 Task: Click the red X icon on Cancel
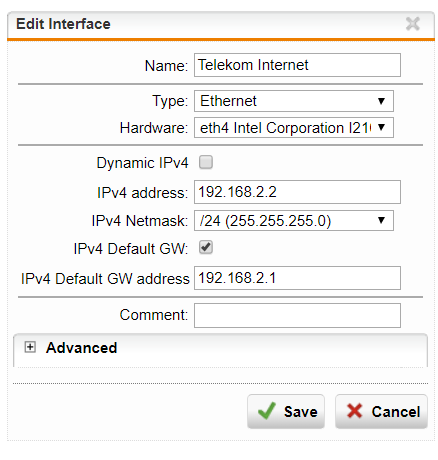354,411
